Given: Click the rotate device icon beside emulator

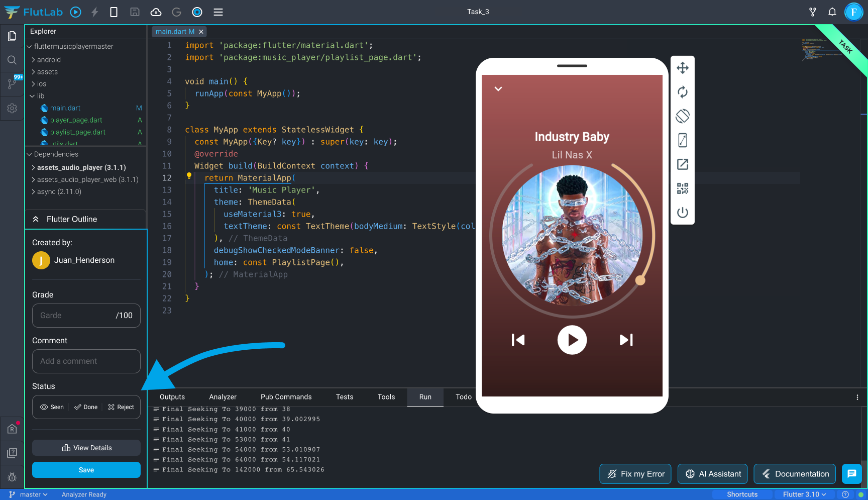Looking at the screenshot, I should click(682, 116).
